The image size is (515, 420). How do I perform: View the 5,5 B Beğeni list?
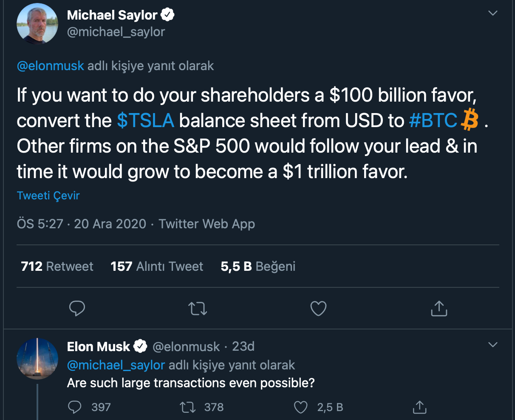coord(258,267)
